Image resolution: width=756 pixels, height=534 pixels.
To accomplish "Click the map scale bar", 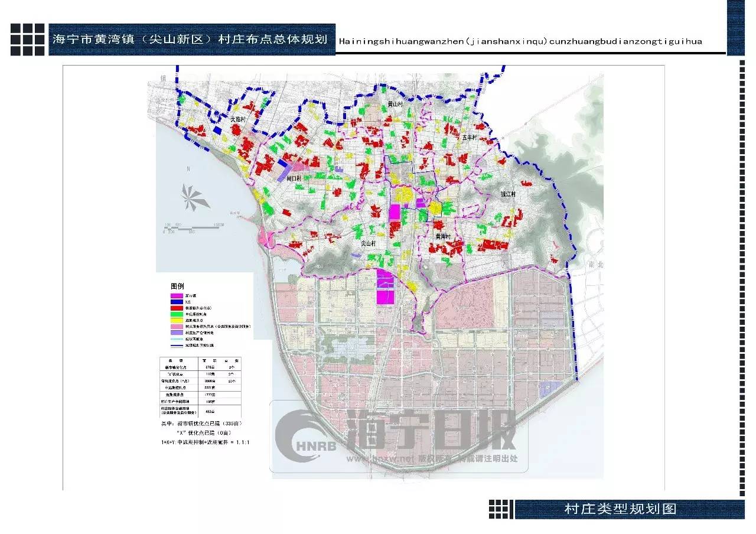I will 194,227.
